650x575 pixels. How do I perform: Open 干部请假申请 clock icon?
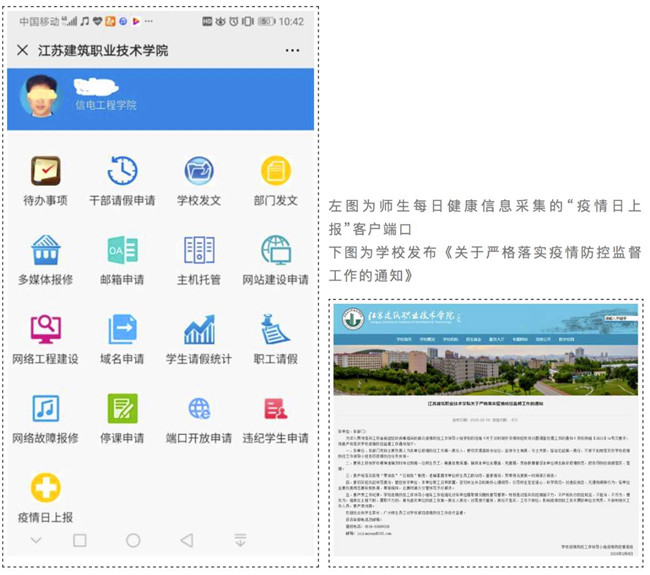click(x=122, y=171)
